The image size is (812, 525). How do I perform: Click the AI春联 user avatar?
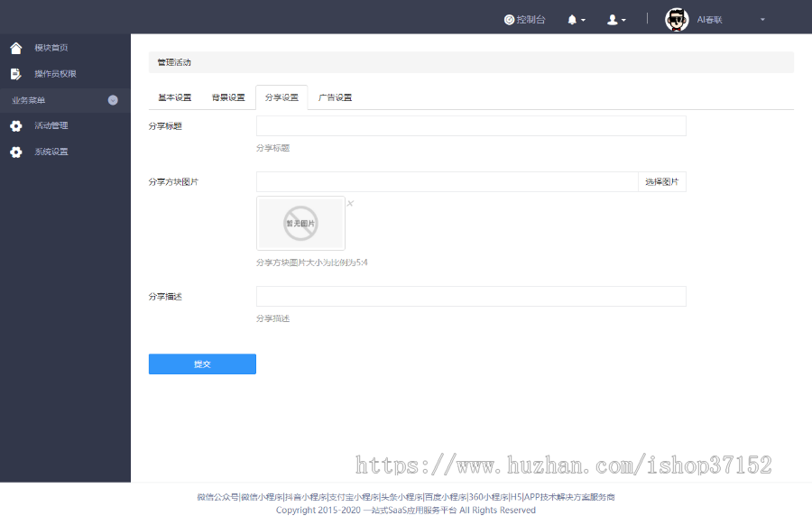pyautogui.click(x=676, y=18)
